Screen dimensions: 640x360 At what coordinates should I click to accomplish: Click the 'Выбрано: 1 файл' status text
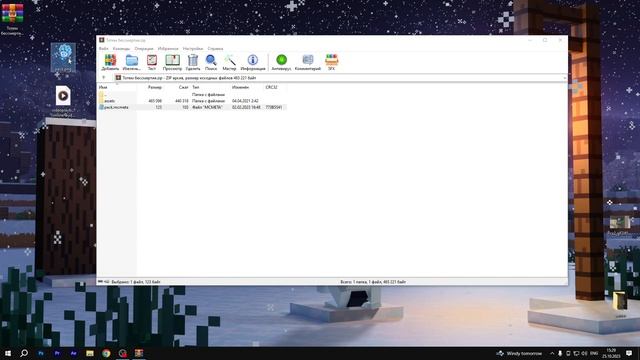pos(136,282)
